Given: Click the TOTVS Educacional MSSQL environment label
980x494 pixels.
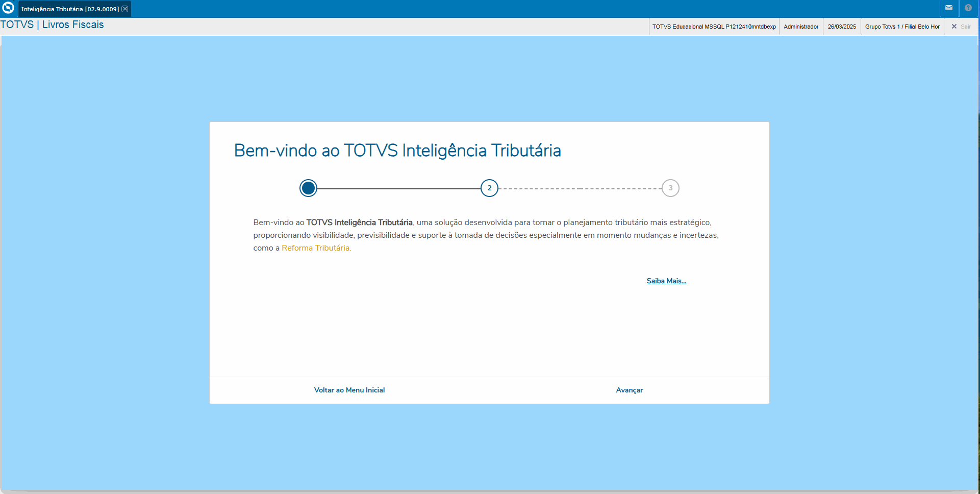Looking at the screenshot, I should coord(714,27).
